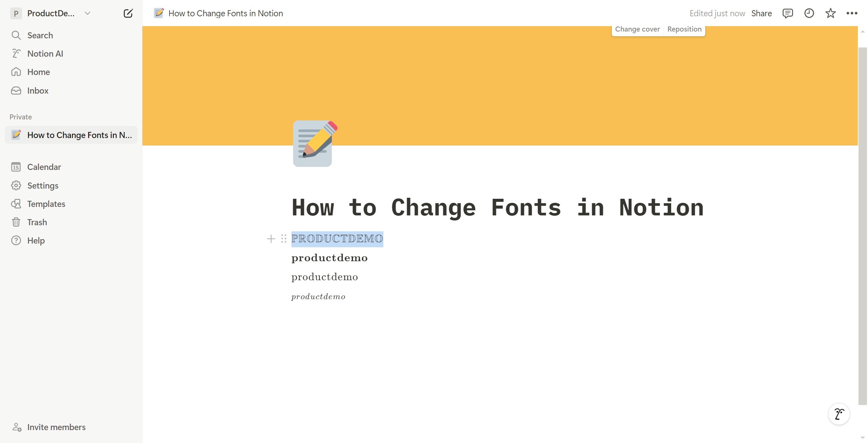Click the regular serif productdemo text line
The width and height of the screenshot is (868, 443).
point(325,277)
